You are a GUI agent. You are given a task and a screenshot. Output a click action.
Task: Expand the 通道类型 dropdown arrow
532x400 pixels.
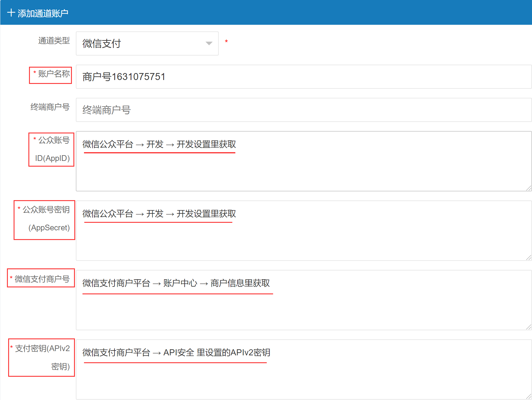208,43
